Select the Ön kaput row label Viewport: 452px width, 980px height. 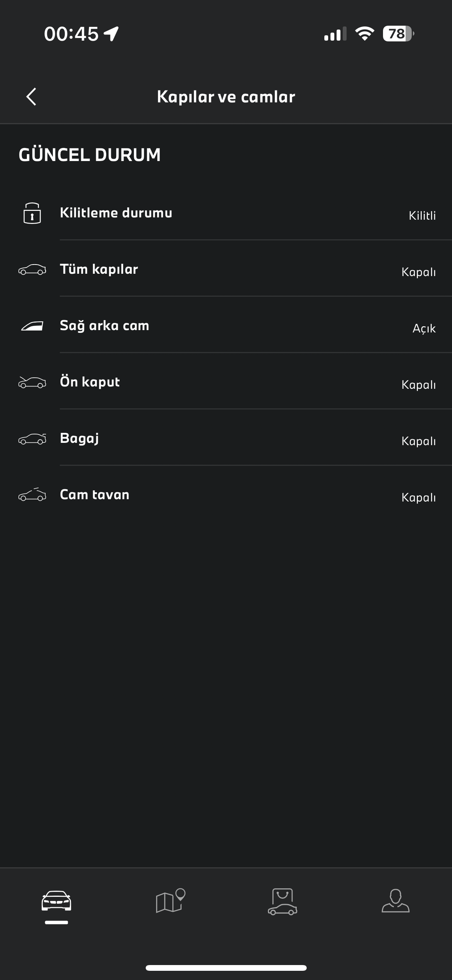click(90, 382)
